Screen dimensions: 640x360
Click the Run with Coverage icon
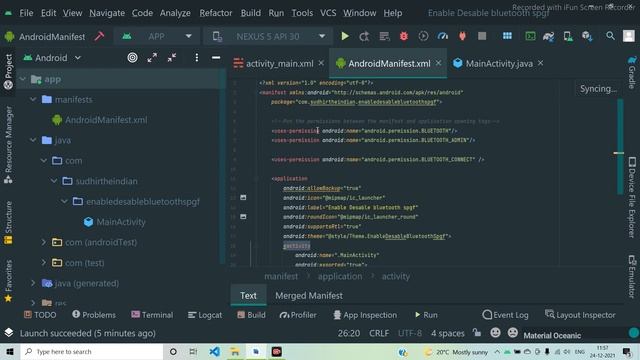pos(423,36)
